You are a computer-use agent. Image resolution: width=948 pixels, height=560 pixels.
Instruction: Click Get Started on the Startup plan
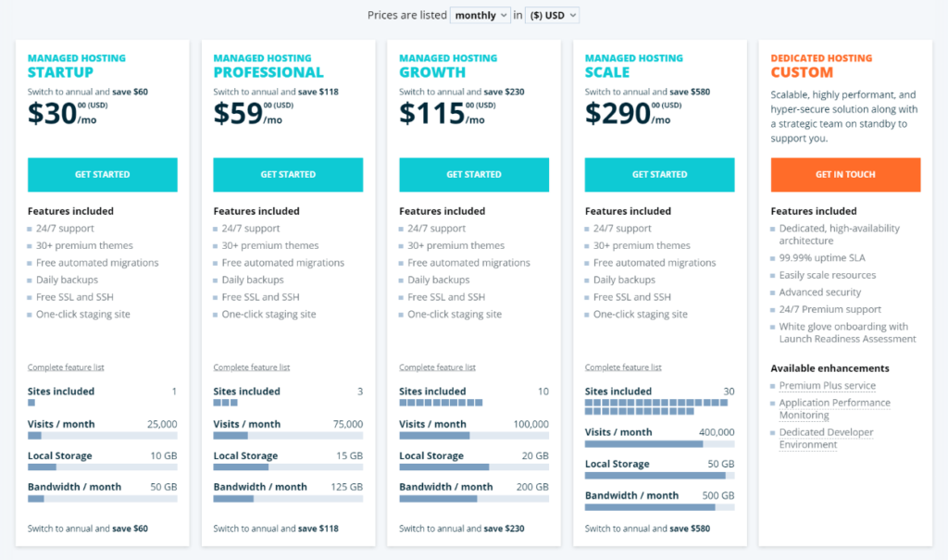point(102,174)
